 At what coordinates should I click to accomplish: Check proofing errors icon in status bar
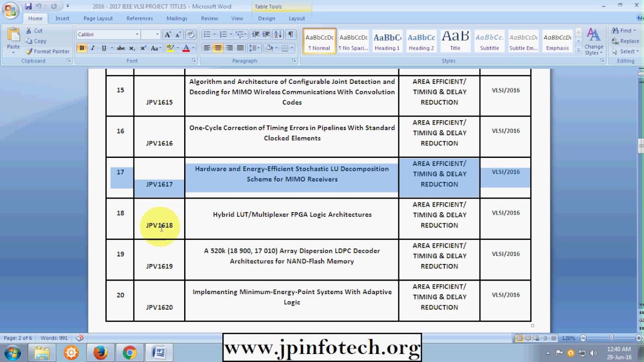pyautogui.click(x=79, y=338)
